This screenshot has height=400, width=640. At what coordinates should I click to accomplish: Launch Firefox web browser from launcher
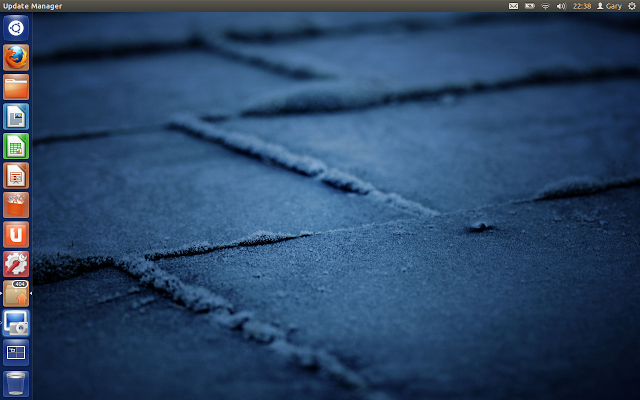pyautogui.click(x=16, y=58)
